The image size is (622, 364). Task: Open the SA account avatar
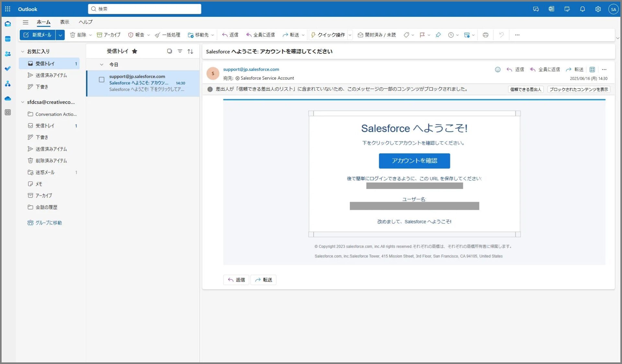[613, 9]
